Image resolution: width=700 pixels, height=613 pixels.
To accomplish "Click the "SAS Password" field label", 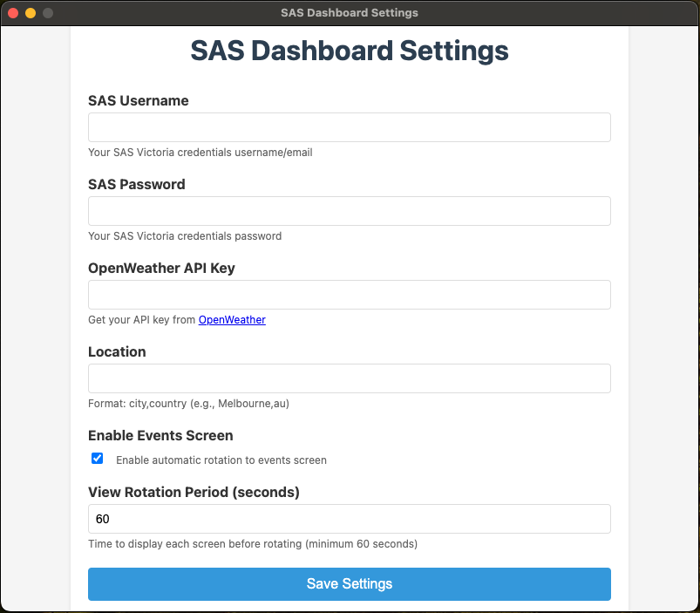I will click(137, 185).
